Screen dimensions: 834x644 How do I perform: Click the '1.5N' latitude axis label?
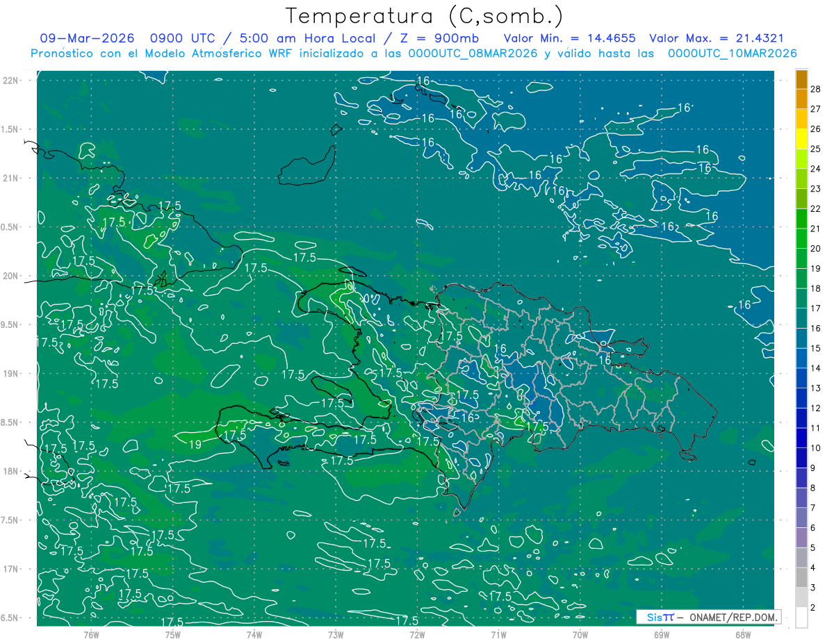10,129
